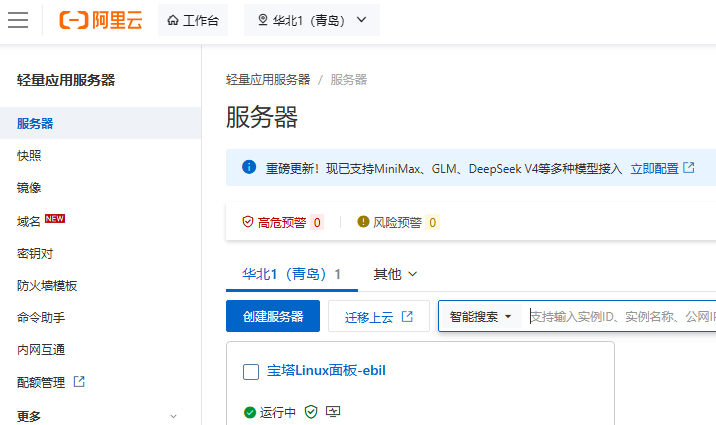Screen dimensions: 716x425
Task: Click the 风险预警 count 0
Action: 432,222
